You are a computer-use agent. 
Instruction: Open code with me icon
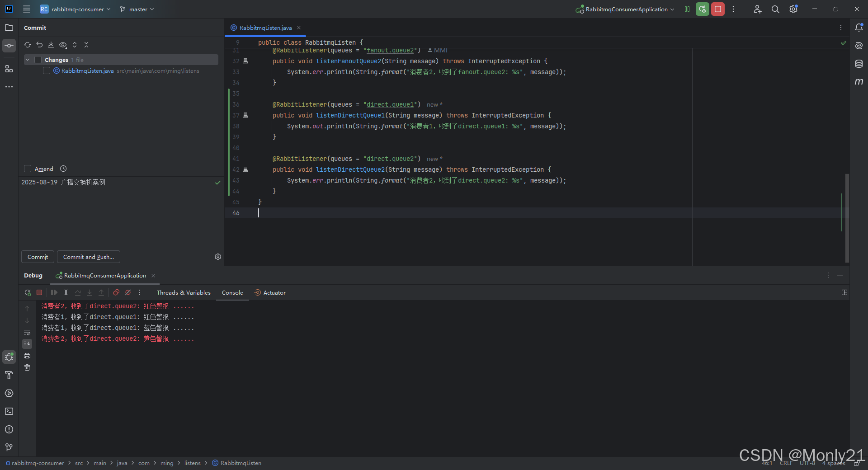(x=758, y=9)
